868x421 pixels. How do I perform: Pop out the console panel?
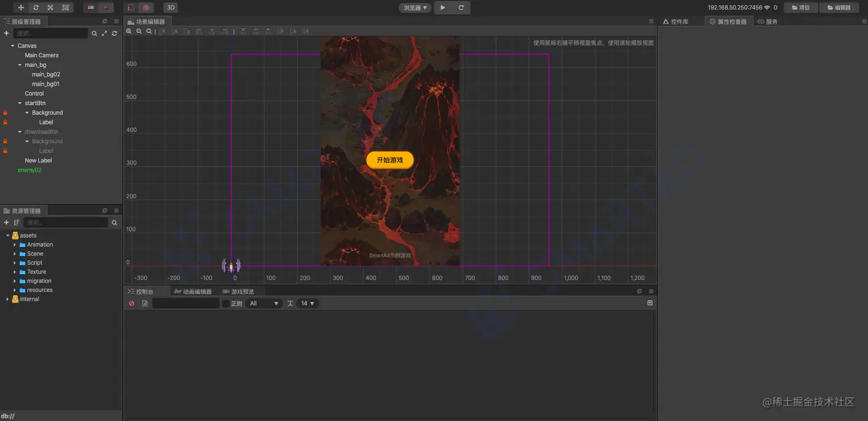click(640, 291)
